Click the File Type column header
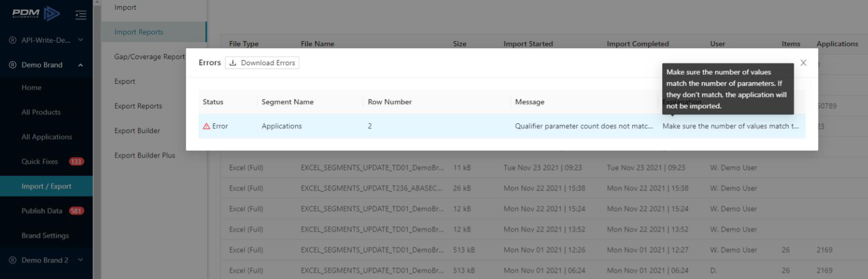 [x=244, y=44]
